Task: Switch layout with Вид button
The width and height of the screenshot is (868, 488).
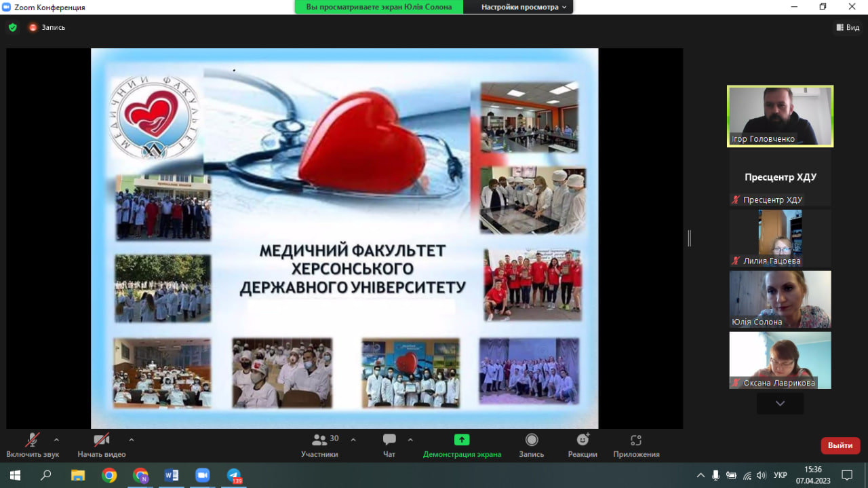Action: 848,27
